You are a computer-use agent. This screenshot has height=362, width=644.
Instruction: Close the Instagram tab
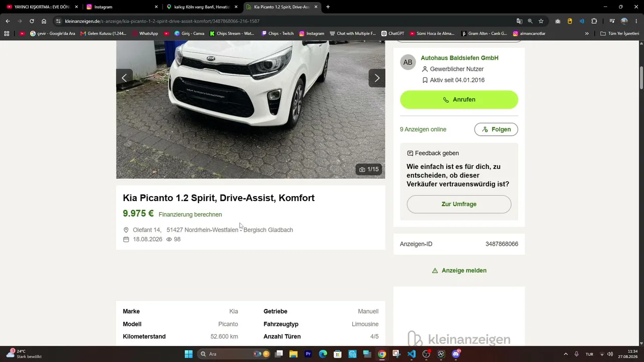point(156,7)
